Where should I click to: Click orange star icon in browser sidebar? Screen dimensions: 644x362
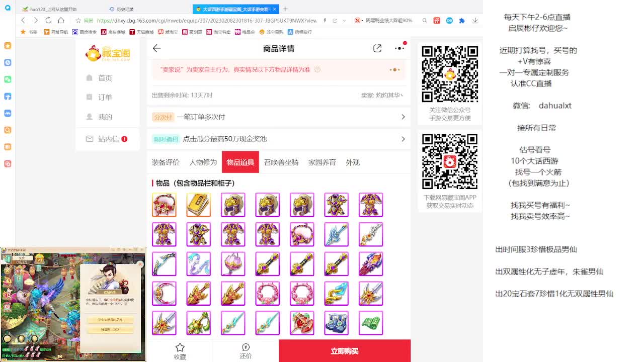[8, 46]
